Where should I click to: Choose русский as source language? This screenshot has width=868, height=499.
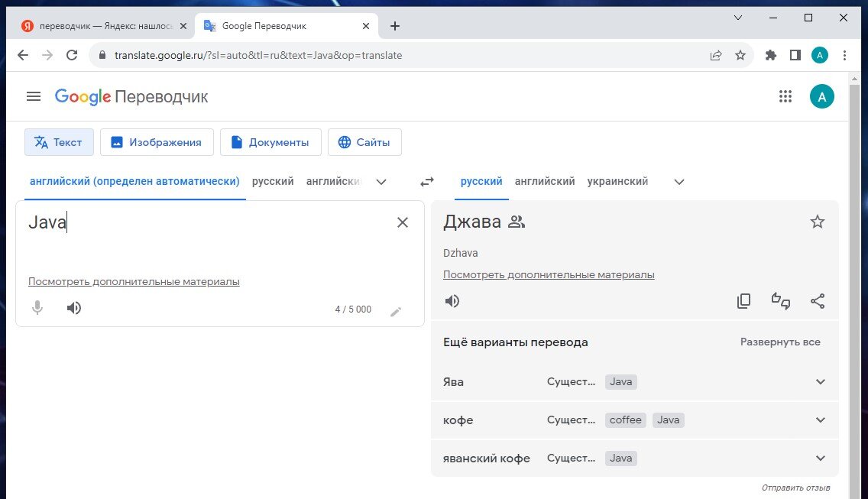click(272, 182)
